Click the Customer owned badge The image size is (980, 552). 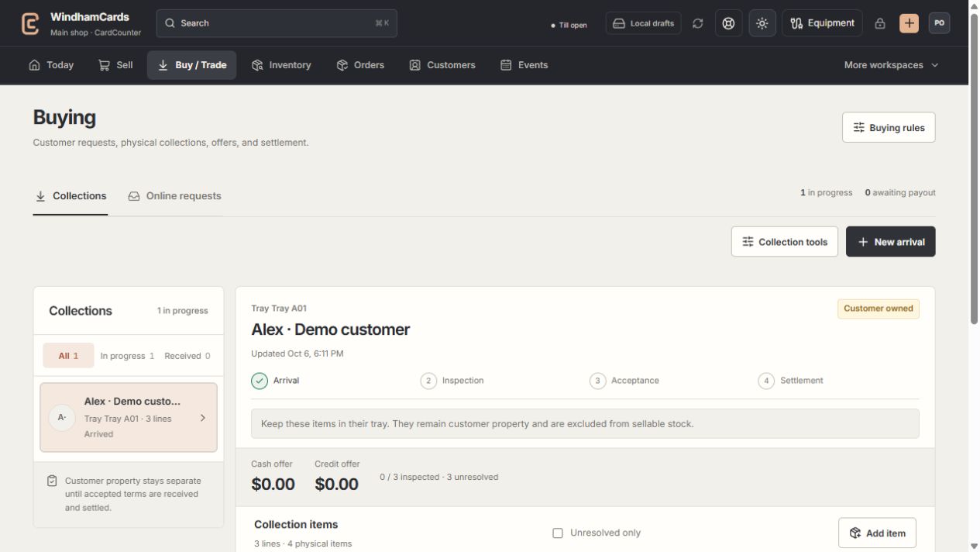[x=879, y=309]
